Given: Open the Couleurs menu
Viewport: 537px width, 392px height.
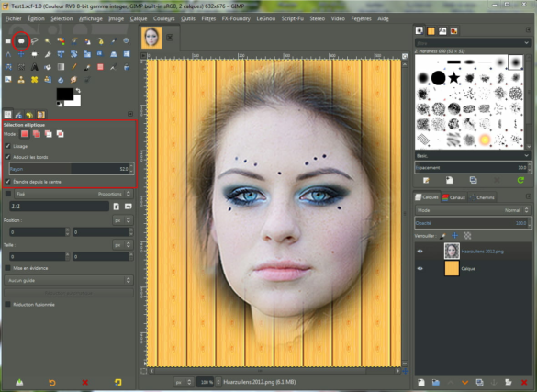Looking at the screenshot, I should tap(163, 18).
